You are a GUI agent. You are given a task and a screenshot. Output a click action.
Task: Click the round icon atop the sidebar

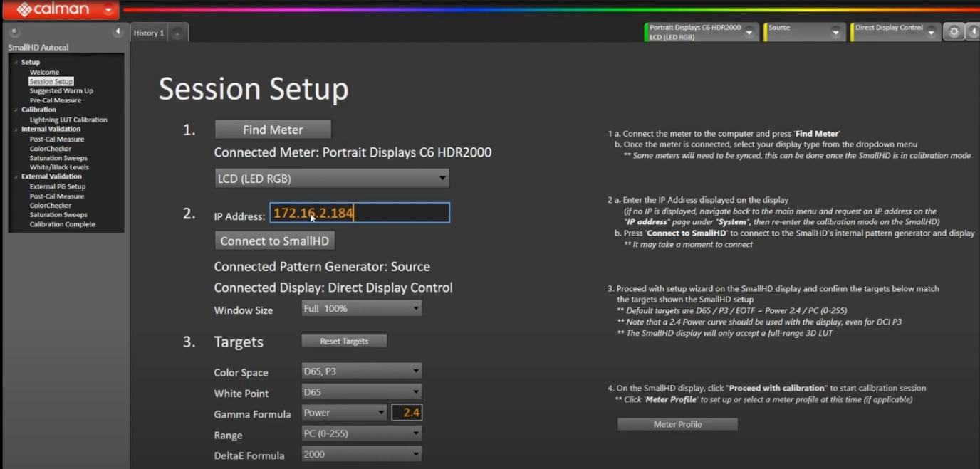point(14,32)
